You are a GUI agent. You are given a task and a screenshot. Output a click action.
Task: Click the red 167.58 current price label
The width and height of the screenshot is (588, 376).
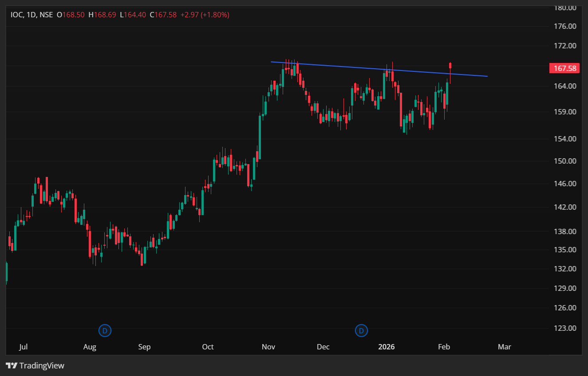click(565, 68)
